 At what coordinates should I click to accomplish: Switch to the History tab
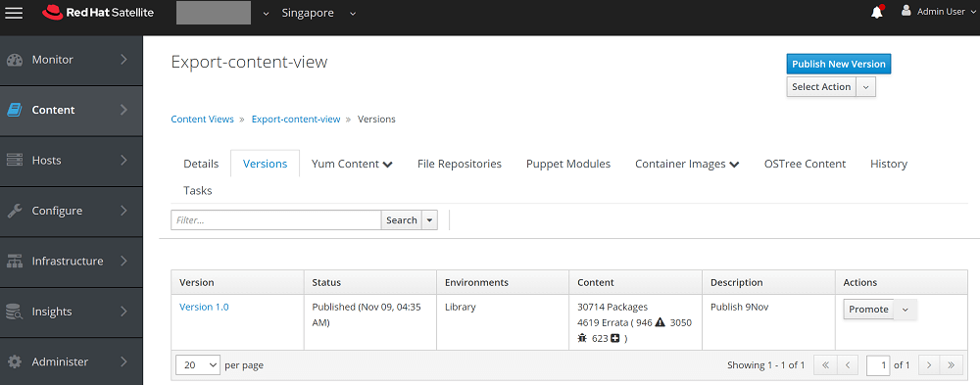pos(888,164)
